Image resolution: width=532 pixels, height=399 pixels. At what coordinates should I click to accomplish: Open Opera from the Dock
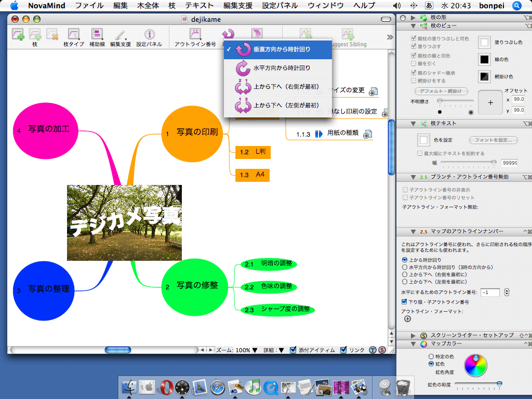(166, 388)
